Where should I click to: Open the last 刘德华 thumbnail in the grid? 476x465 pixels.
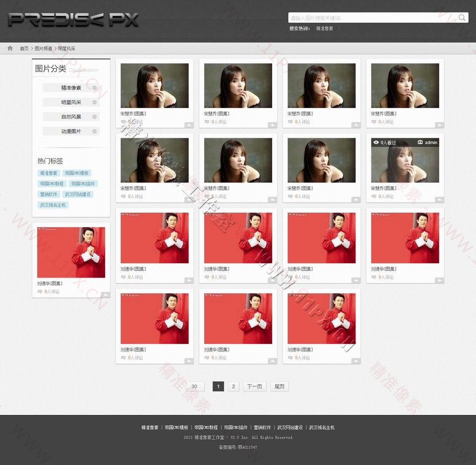(x=321, y=318)
